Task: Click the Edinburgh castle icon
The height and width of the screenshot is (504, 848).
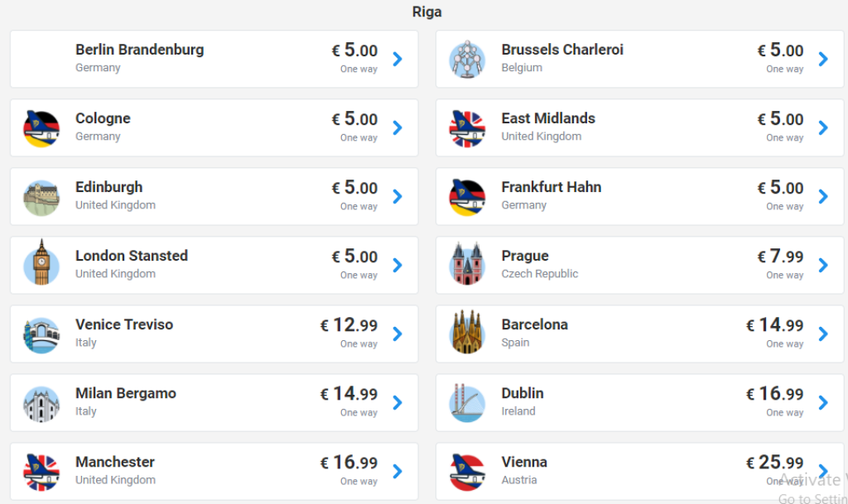Action: [41, 197]
